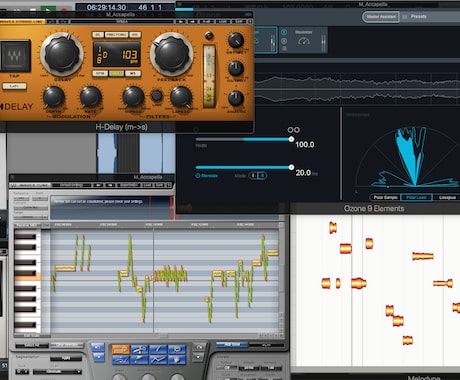Click the LoPass filter knob in H-Delay
The height and width of the screenshot is (380, 460).
(x=181, y=97)
